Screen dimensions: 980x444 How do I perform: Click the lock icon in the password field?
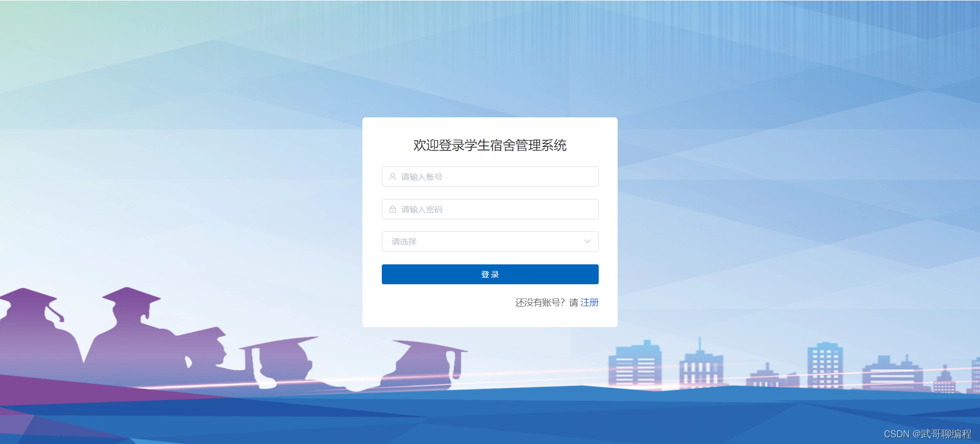click(393, 209)
